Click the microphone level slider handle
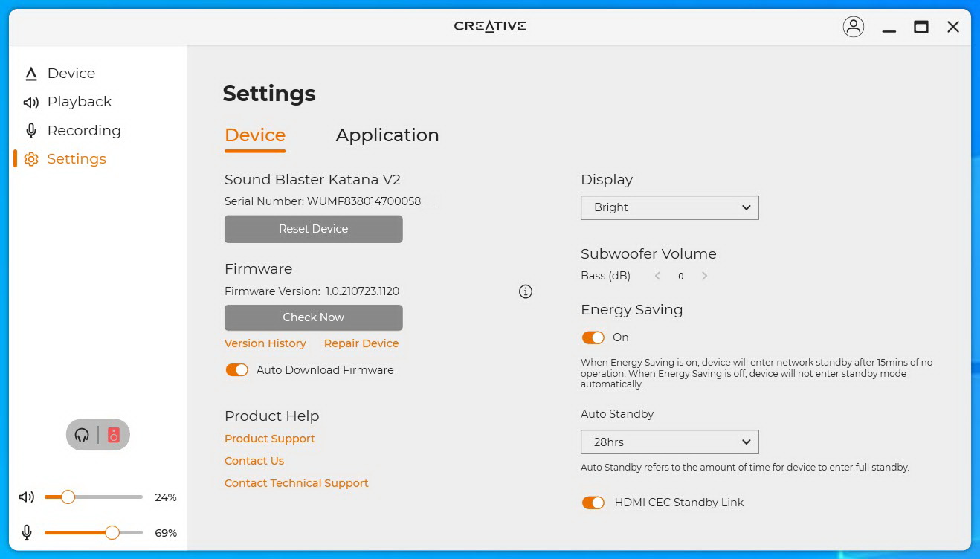 coord(112,533)
